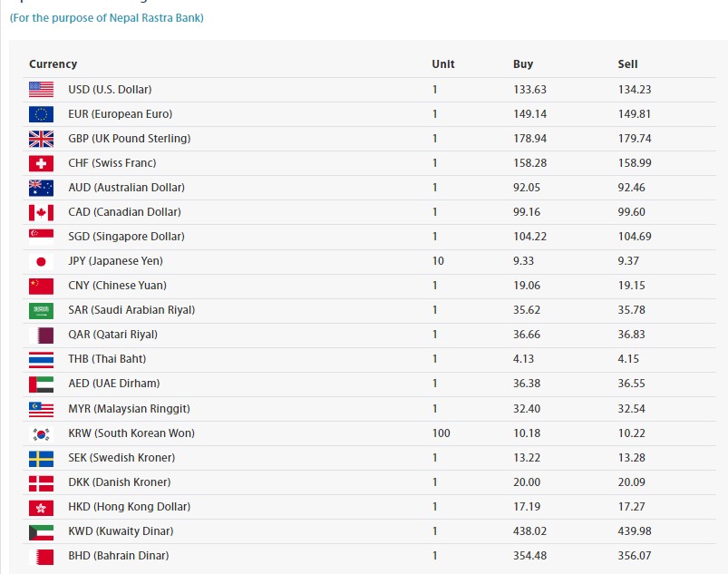Image resolution: width=728 pixels, height=574 pixels.
Task: Select the UK flag icon
Action: click(41, 139)
